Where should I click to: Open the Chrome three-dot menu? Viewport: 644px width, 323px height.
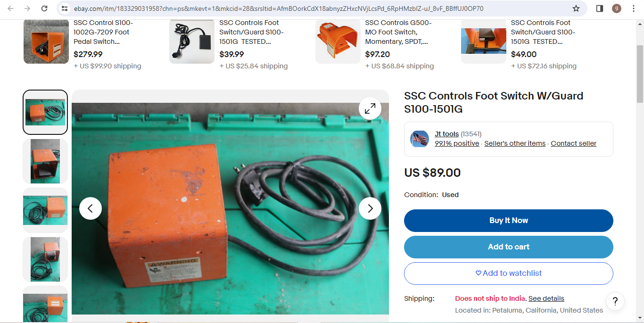click(x=634, y=8)
